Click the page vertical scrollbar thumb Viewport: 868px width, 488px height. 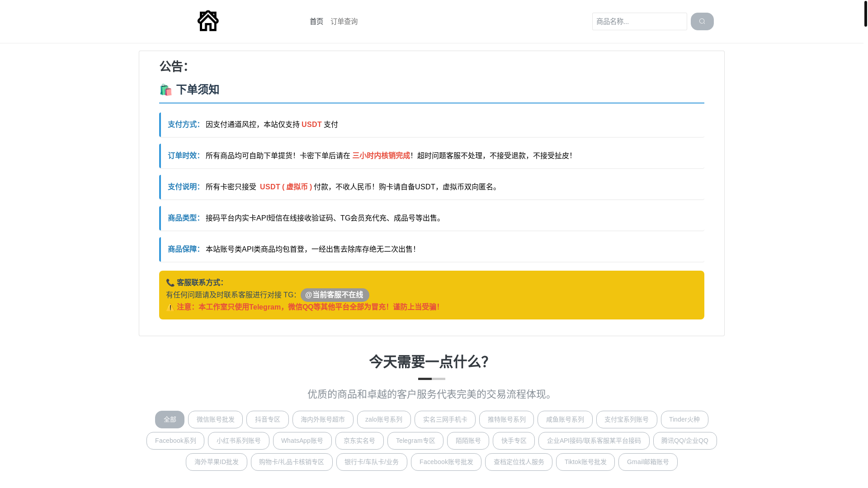tap(865, 14)
